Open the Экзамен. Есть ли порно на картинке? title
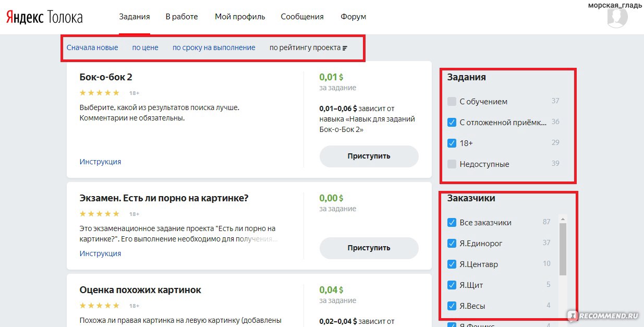644x327 pixels. click(164, 198)
